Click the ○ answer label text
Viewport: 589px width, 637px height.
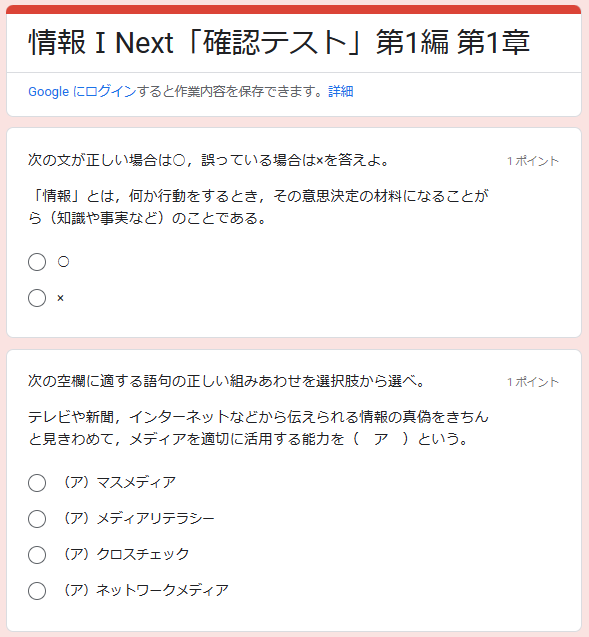point(63,262)
